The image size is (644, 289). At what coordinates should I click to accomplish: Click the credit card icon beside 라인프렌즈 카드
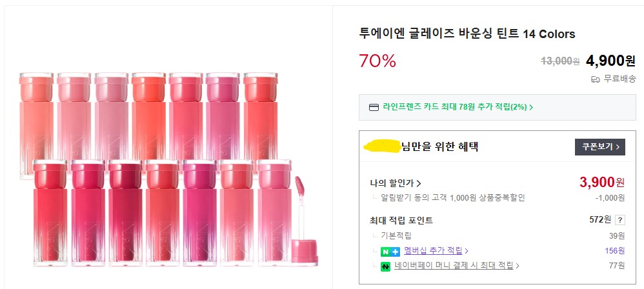(374, 107)
